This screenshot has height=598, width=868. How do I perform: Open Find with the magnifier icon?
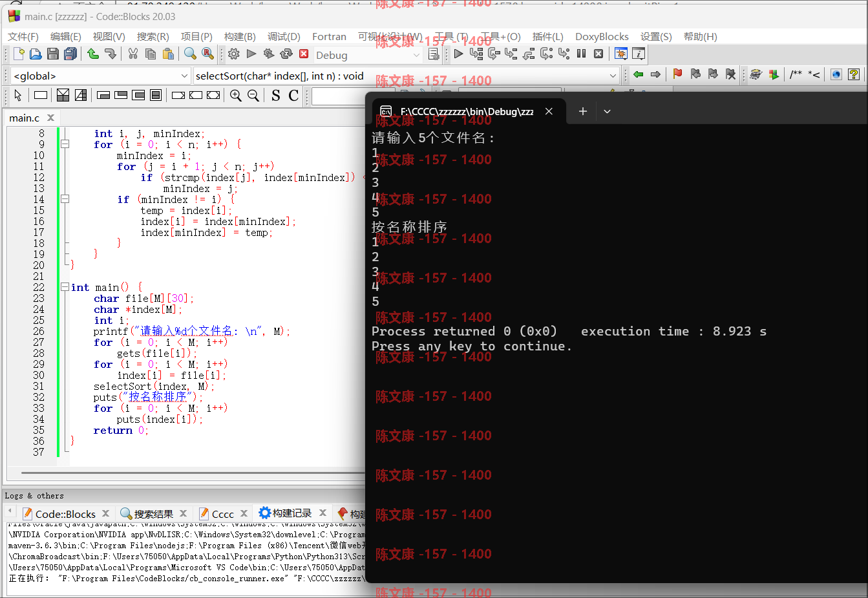pos(190,54)
